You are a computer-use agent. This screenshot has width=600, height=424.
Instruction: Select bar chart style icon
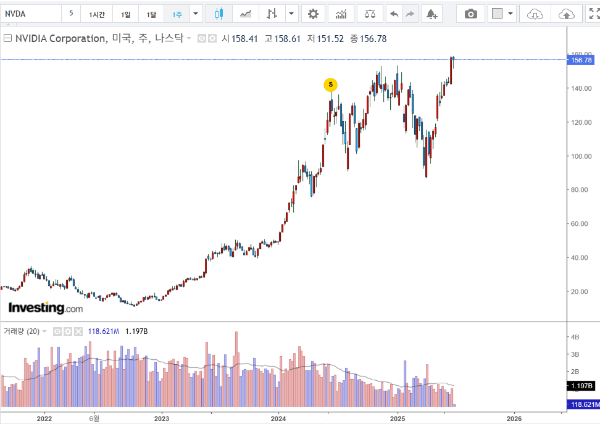click(272, 14)
